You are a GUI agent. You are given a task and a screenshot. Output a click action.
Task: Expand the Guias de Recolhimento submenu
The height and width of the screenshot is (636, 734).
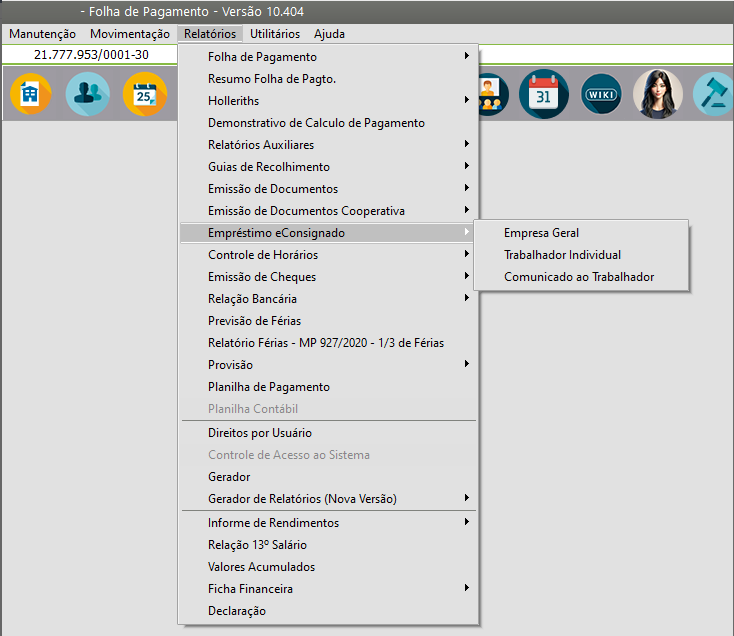click(x=268, y=167)
